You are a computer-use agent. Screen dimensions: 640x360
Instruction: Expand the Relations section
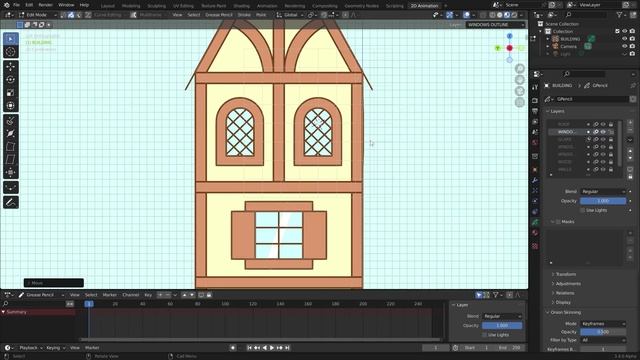(565, 293)
